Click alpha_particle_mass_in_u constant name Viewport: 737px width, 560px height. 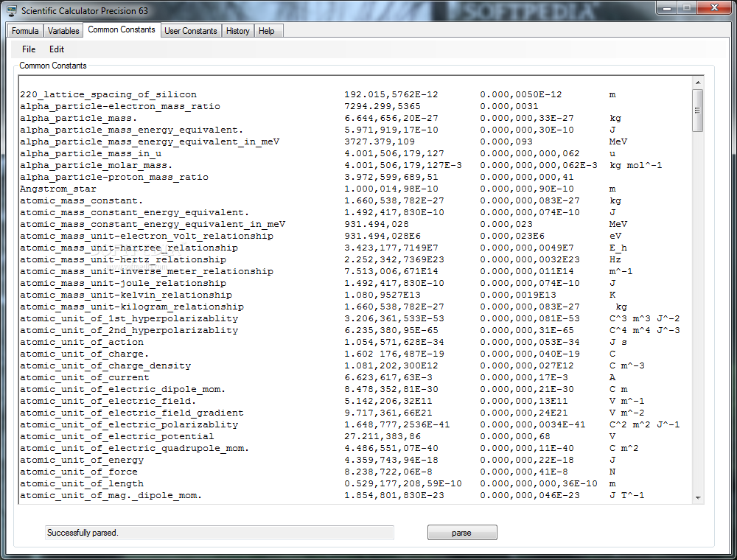pyautogui.click(x=90, y=153)
